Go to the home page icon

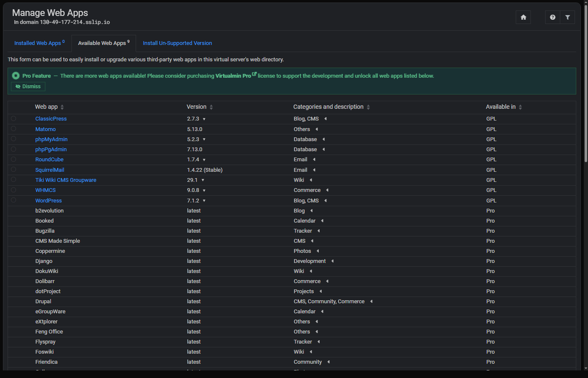(523, 17)
